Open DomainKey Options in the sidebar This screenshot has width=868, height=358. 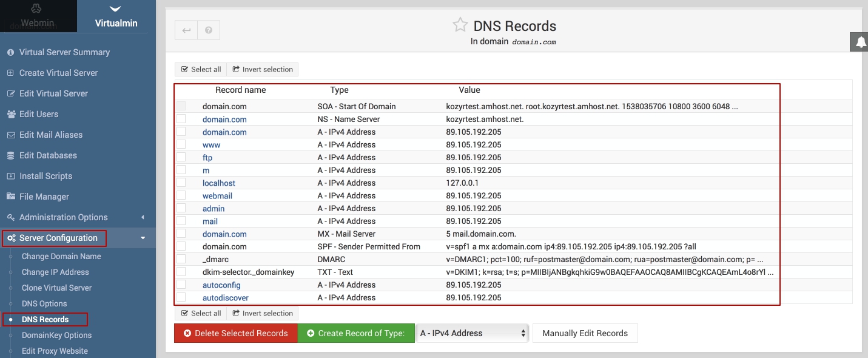tap(56, 335)
